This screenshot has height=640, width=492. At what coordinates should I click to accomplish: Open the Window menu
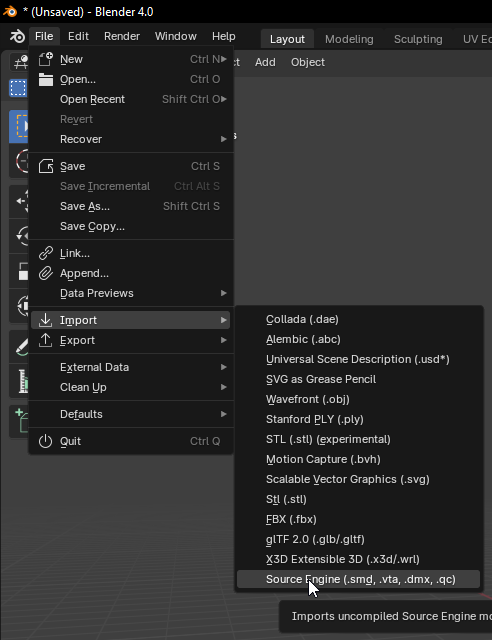point(176,36)
